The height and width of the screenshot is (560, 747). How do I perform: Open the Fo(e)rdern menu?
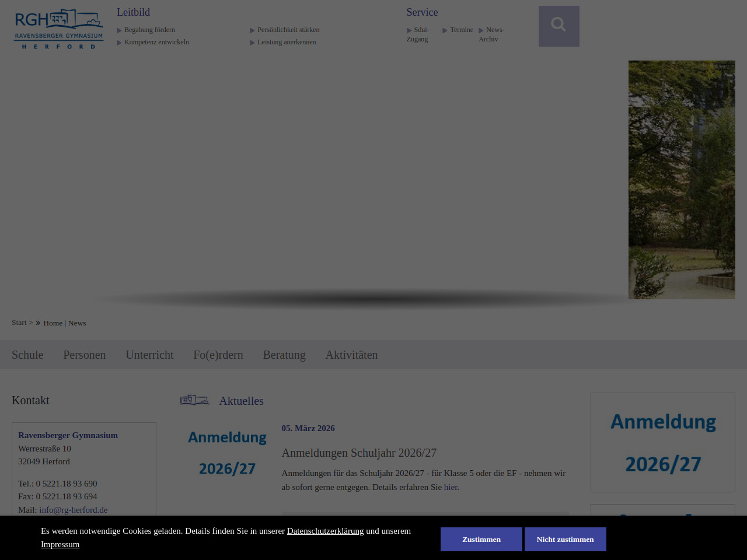218,355
